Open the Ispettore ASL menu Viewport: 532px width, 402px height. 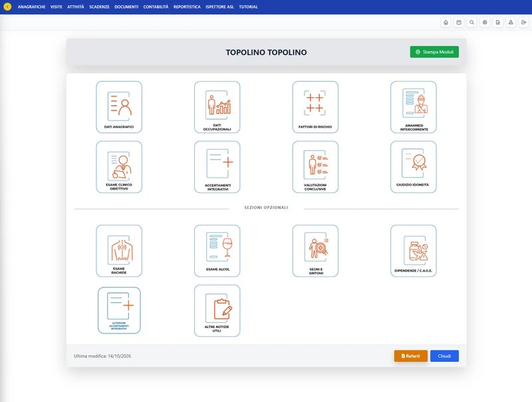tap(219, 7)
